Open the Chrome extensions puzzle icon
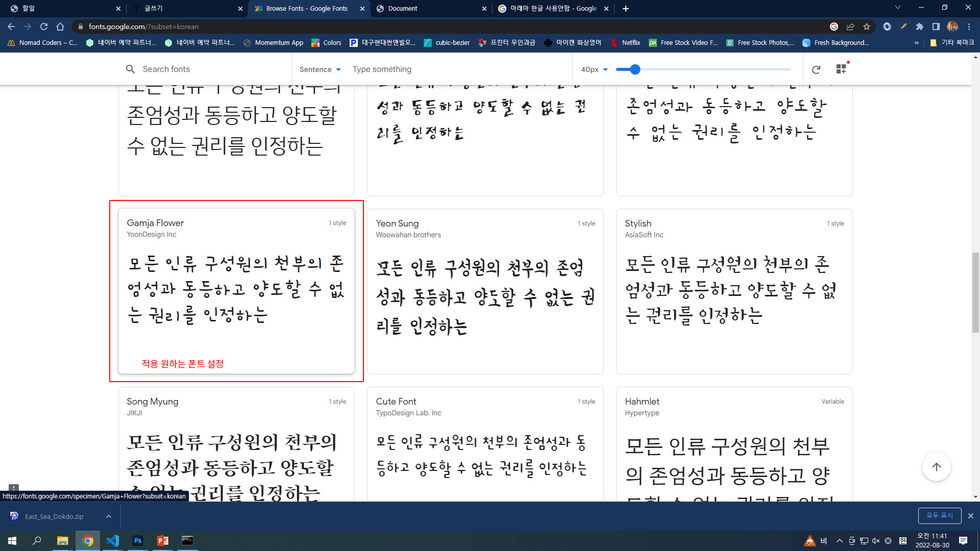Screen dimensions: 980x551 click(x=920, y=27)
